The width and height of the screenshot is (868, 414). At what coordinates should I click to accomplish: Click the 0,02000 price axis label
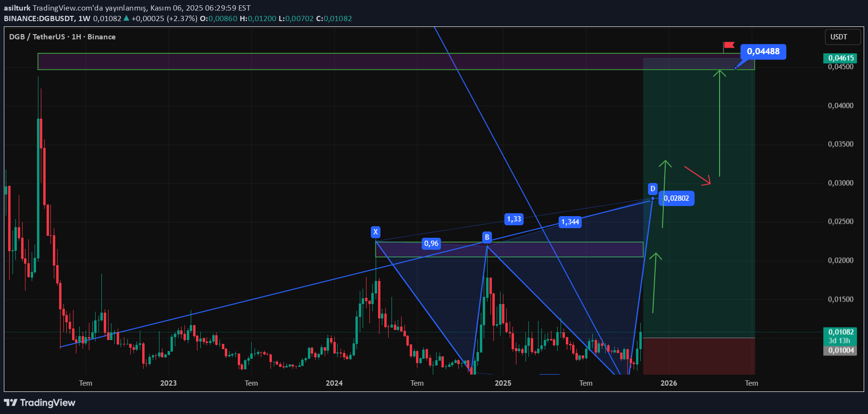pos(841,260)
